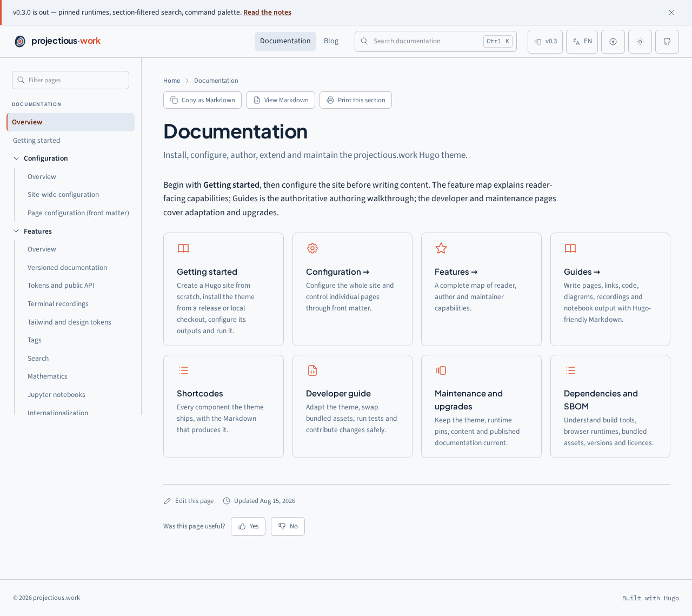692x616 pixels.
Task: Open the Guides card title
Action: coord(582,272)
